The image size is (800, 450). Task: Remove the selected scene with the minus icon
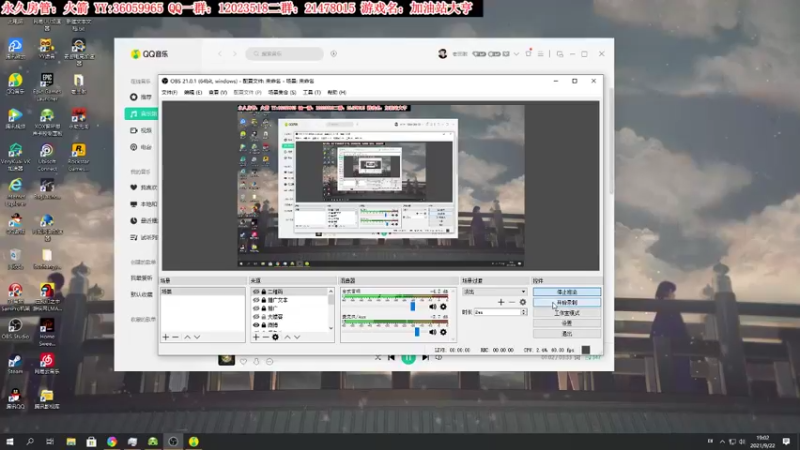[176, 337]
